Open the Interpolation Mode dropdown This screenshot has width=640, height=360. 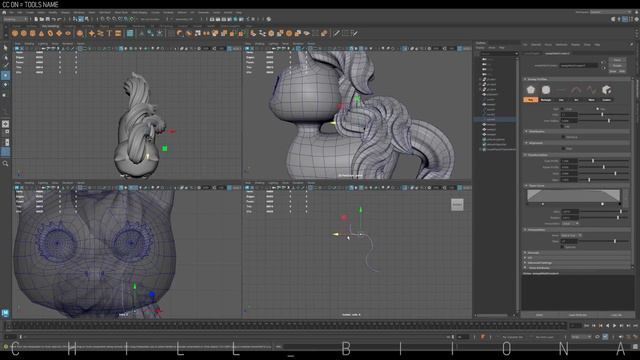570,236
